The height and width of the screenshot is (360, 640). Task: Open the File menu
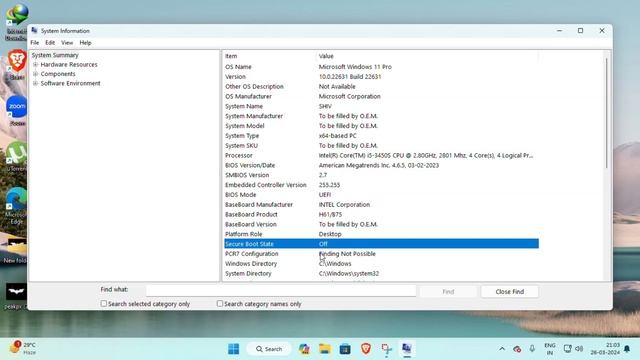[35, 42]
